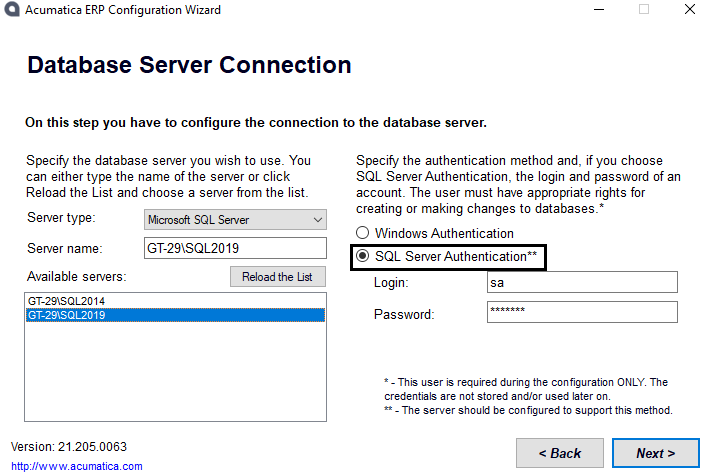
Task: Select GT-29\SQL2019 in available servers list
Action: coord(175,315)
